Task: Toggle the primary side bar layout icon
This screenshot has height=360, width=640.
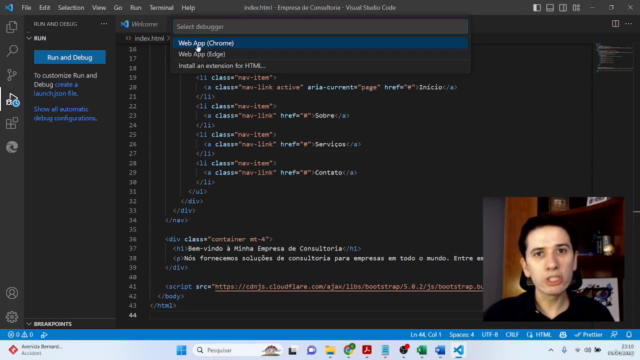Action: (537, 8)
